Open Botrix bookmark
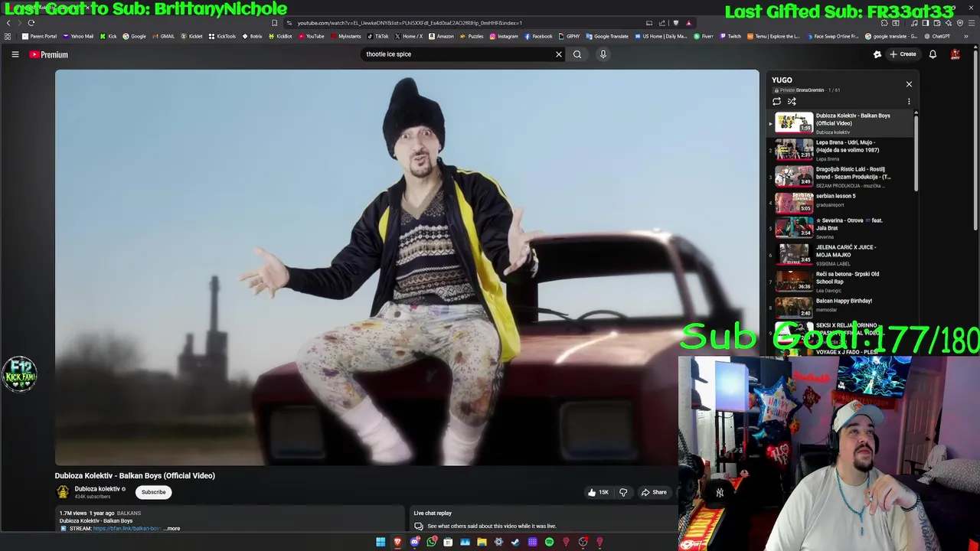 [253, 36]
